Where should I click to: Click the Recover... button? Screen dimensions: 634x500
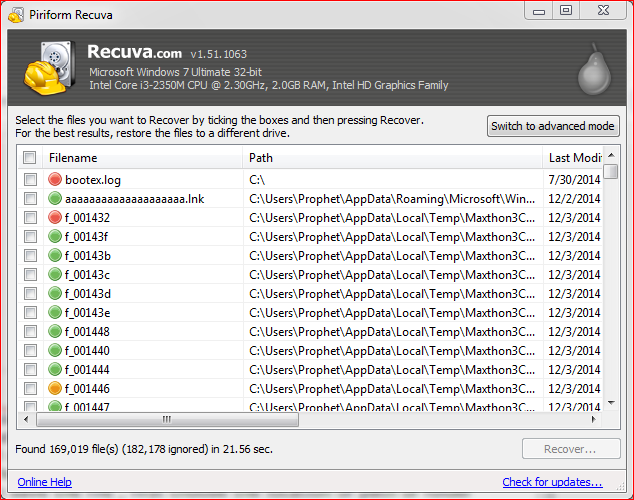(x=571, y=449)
